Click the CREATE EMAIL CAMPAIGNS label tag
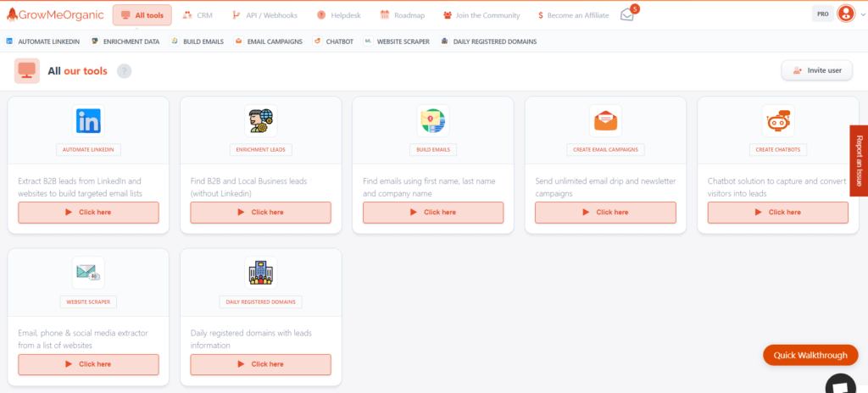Viewport: 868px width, 393px height. click(x=605, y=149)
